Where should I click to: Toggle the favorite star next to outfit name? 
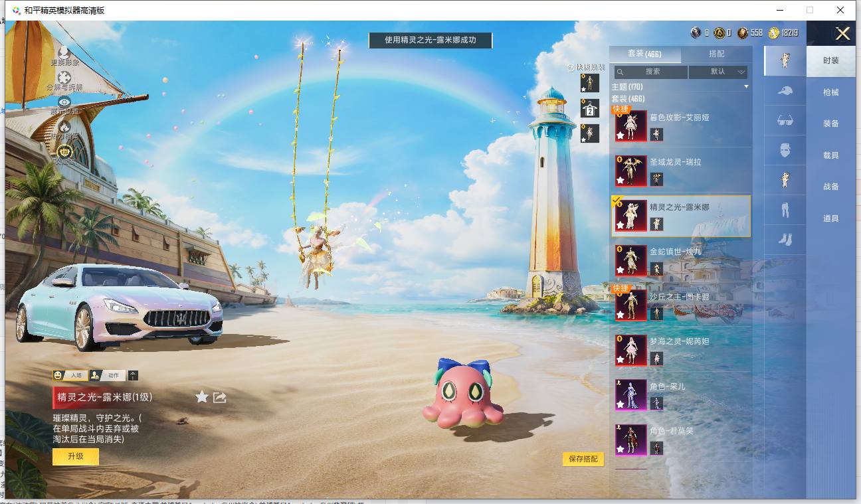coord(202,397)
